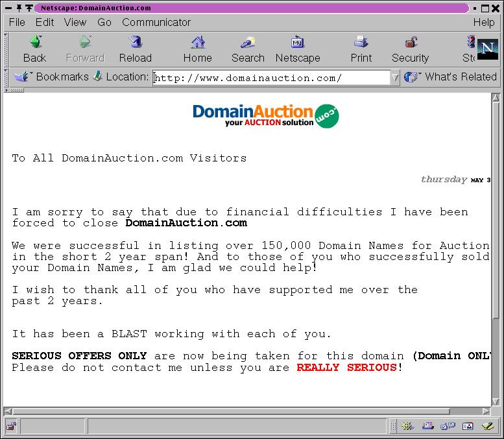Go back with the Back toolbar button

pyautogui.click(x=35, y=49)
